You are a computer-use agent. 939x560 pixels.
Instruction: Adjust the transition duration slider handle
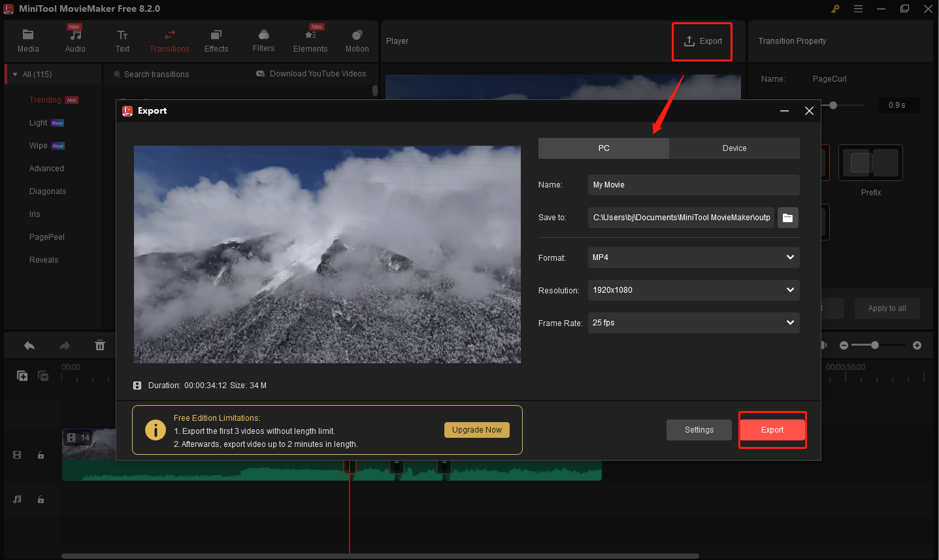tap(833, 105)
